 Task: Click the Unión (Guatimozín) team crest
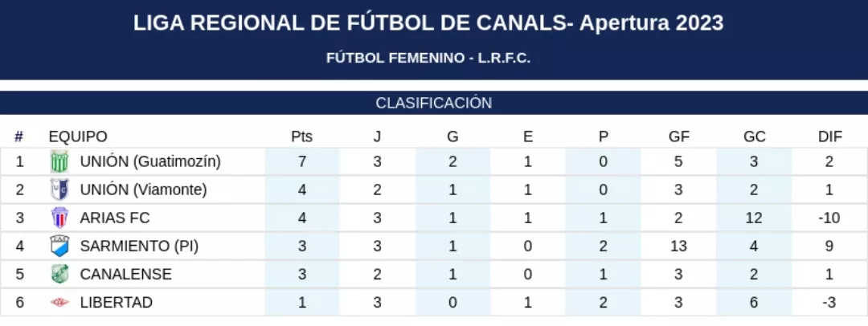click(x=59, y=161)
